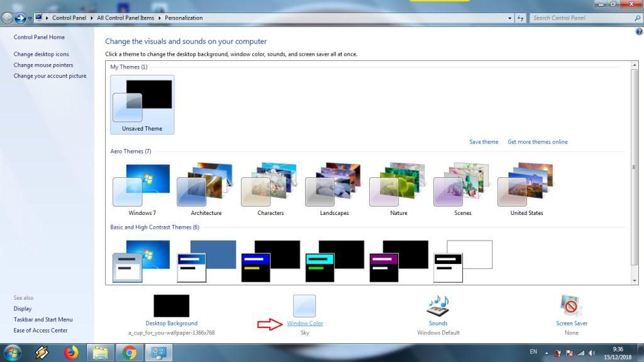Open the Screen Saver icon

[571, 306]
